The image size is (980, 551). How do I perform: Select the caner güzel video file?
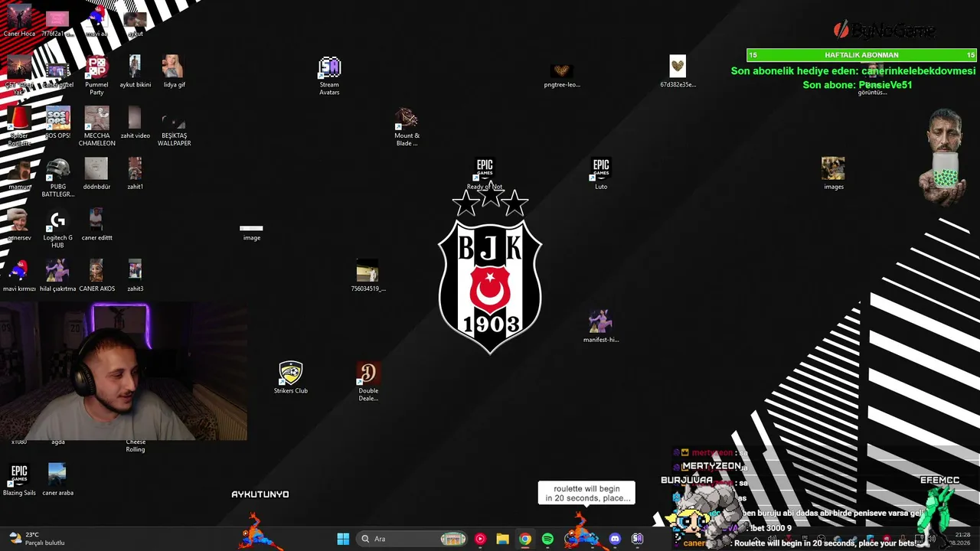click(x=57, y=75)
